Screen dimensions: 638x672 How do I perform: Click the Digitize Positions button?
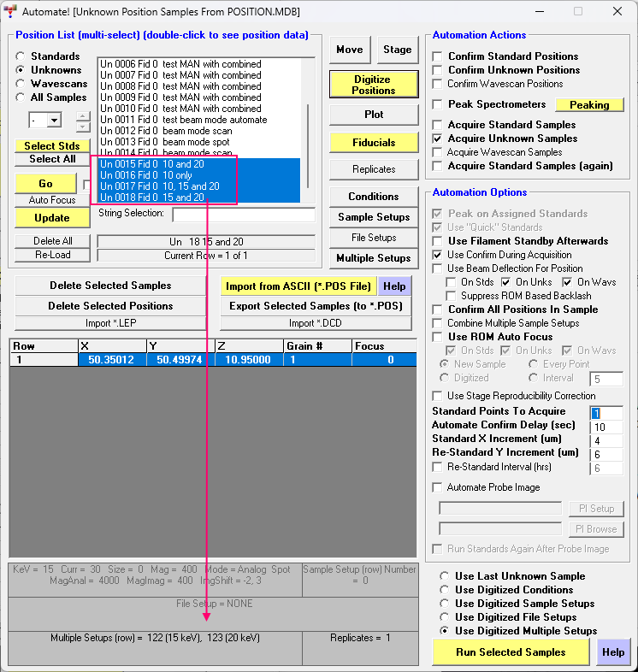point(373,84)
